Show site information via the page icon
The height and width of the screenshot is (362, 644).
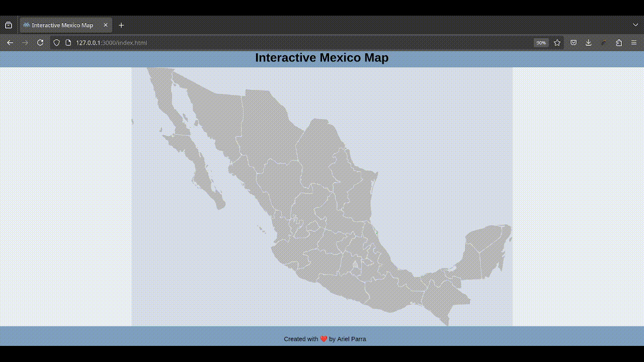(68, 43)
